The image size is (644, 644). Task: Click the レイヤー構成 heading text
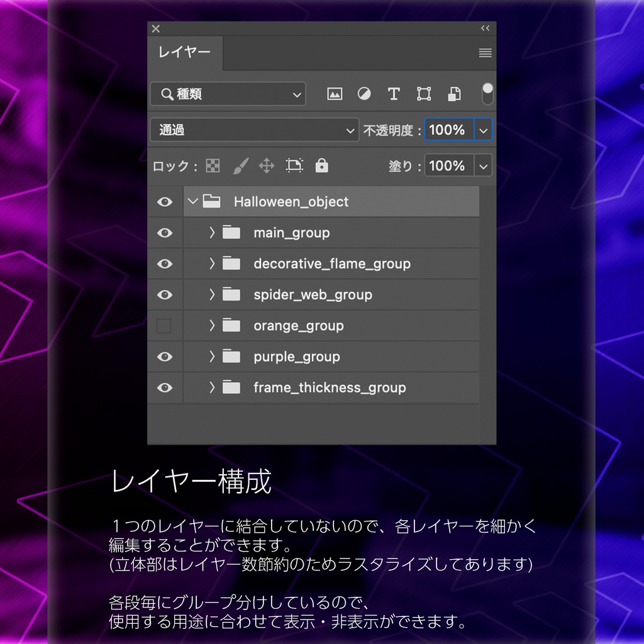tap(191, 481)
